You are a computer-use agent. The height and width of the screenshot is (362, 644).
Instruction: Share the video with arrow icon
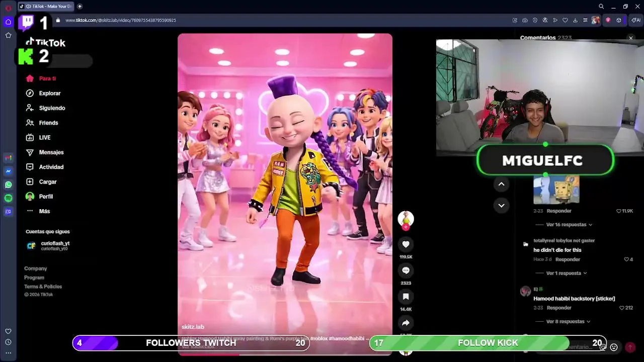point(406,323)
